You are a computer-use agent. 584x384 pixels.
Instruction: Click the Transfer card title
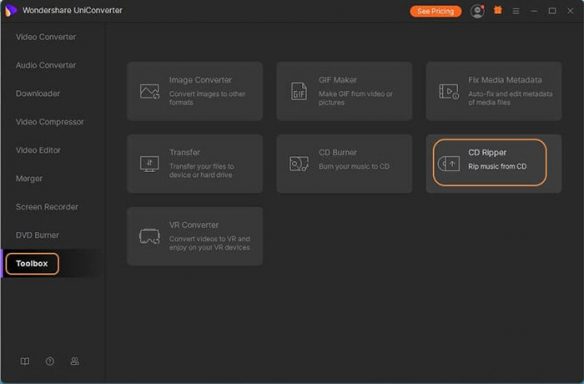pos(185,152)
